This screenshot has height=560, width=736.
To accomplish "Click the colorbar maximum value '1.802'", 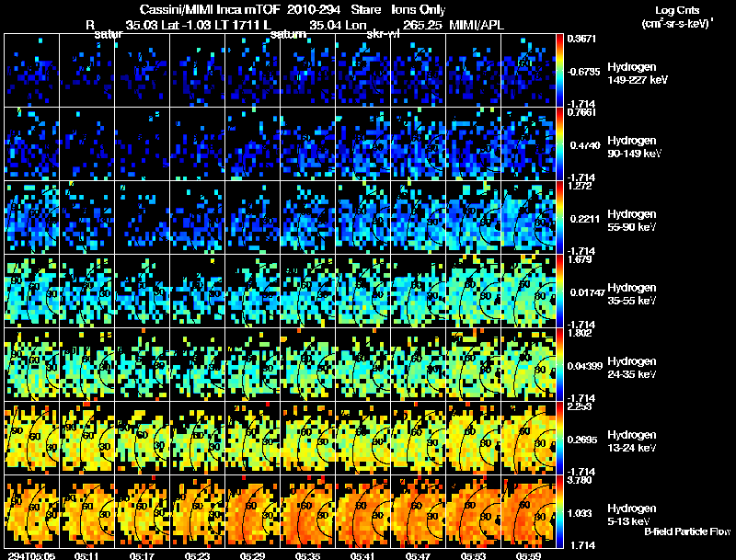I will (580, 333).
